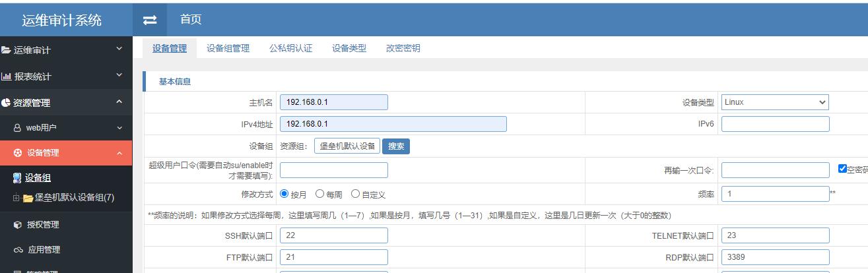This screenshot has width=868, height=273.
Task: Collapse the 设备管理 submenu chevron
Action: pos(119,153)
